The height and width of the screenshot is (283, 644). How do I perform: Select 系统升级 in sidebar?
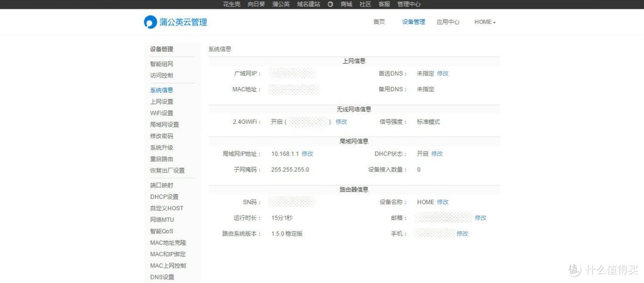tap(162, 148)
